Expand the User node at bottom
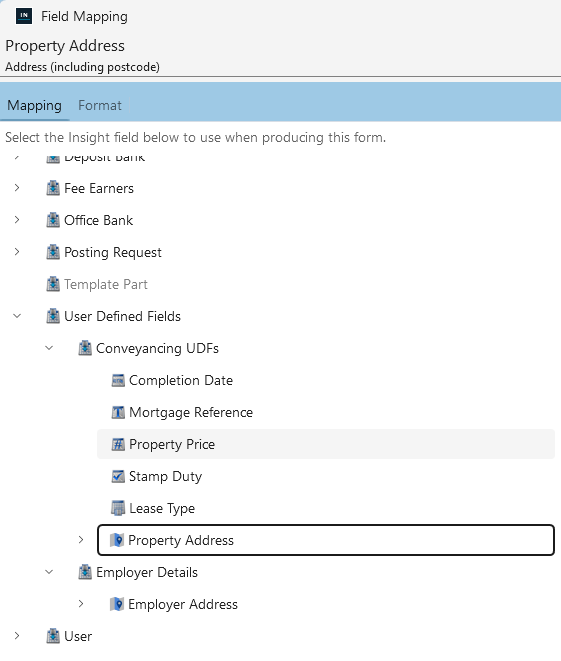561x661 pixels. 17,636
